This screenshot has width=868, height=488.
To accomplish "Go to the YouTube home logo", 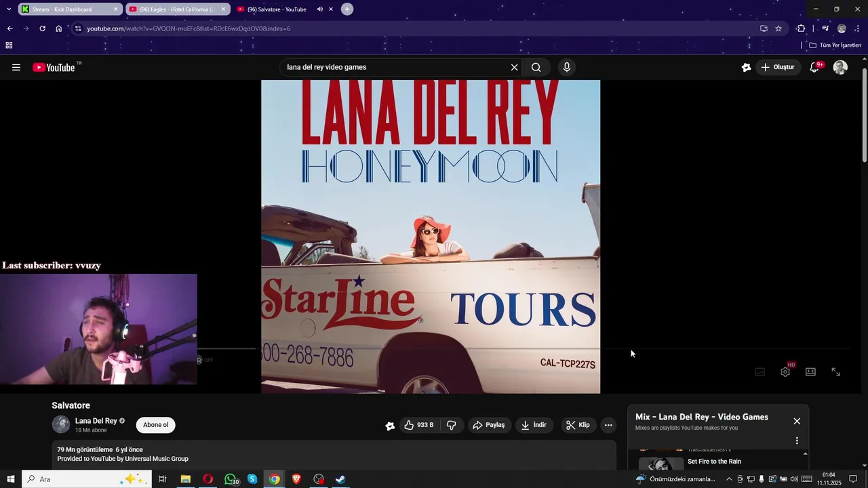I will click(x=54, y=67).
